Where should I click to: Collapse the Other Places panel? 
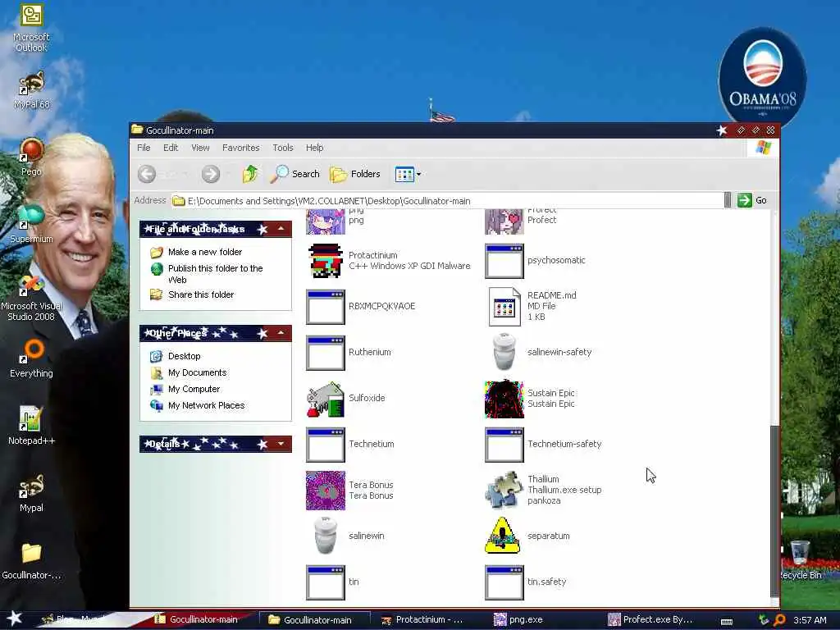281,333
